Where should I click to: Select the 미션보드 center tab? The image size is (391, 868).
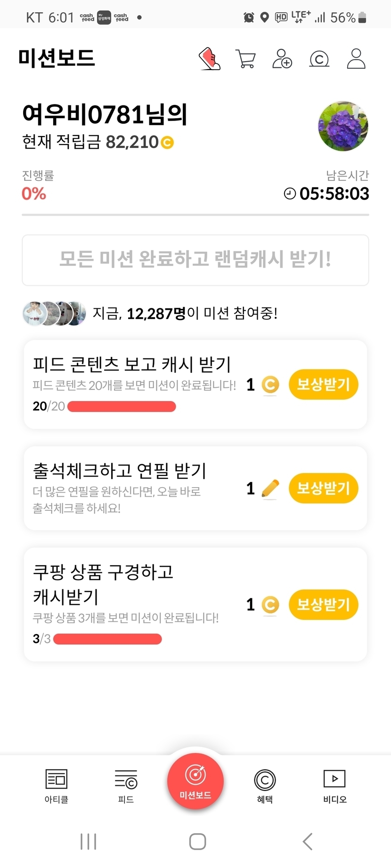195,781
